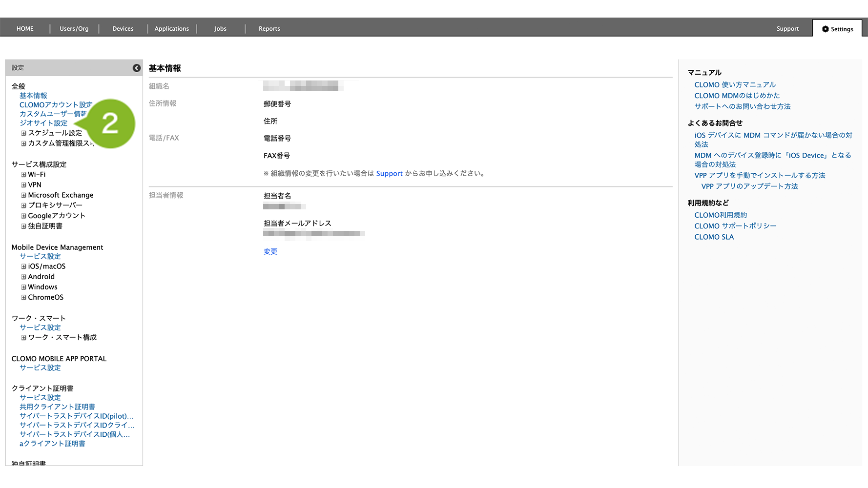This screenshot has height=488, width=868.
Task: Expand the Android plus icon
Action: point(23,277)
